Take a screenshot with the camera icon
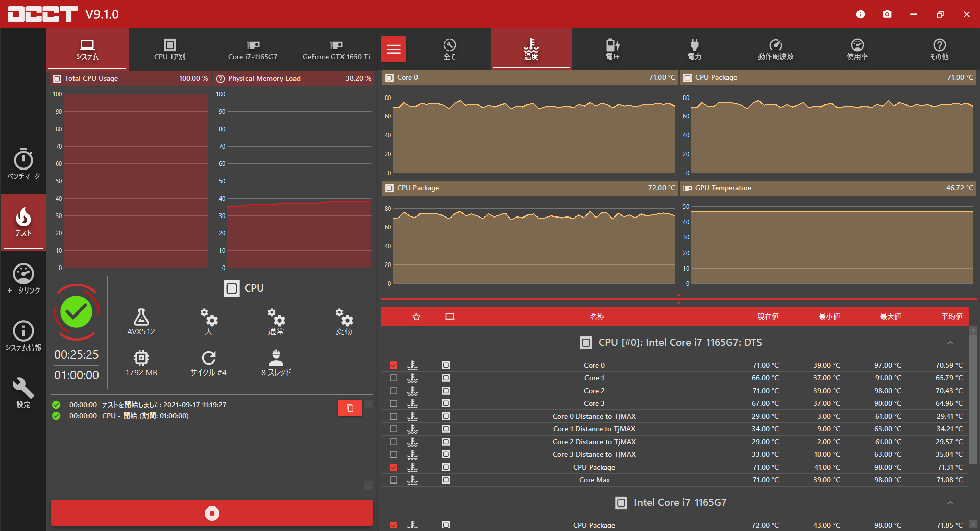Viewport: 980px width, 531px height. (x=887, y=14)
